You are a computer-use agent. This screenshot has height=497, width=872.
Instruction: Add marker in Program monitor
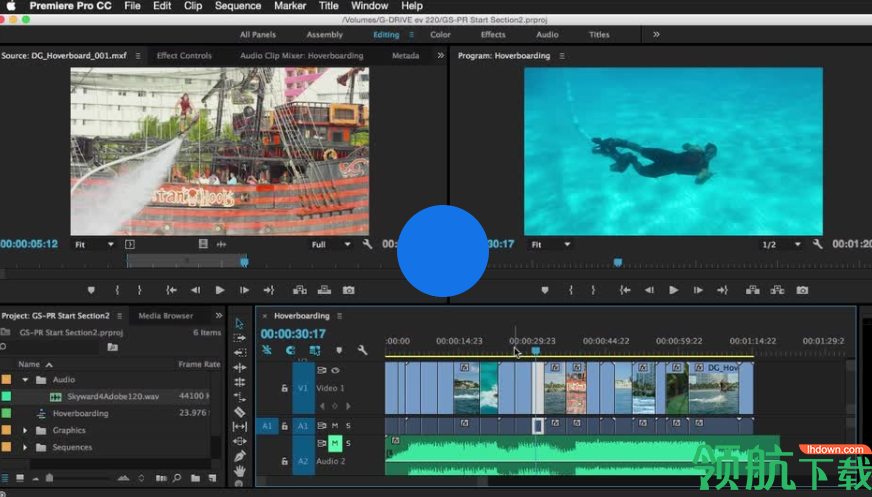click(545, 290)
